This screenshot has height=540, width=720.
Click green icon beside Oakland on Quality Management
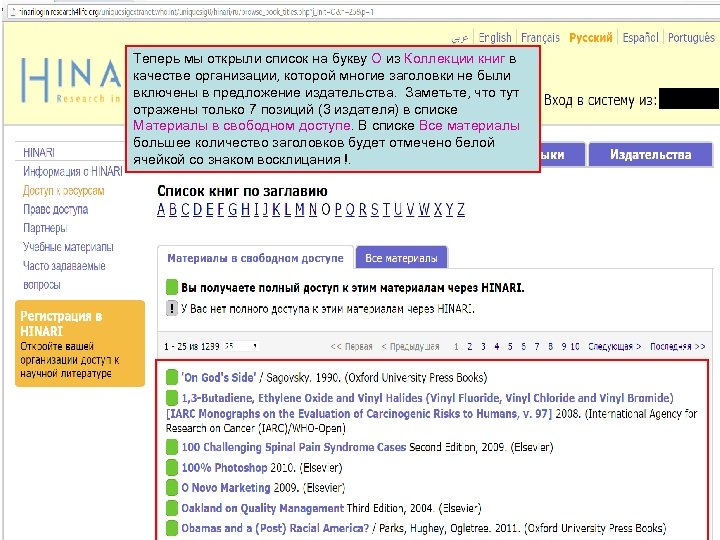click(x=172, y=508)
